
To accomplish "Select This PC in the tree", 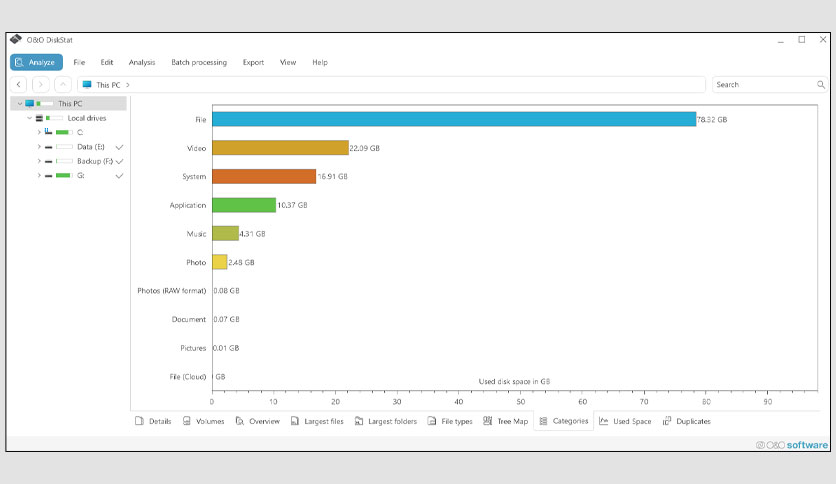I will pyautogui.click(x=70, y=103).
